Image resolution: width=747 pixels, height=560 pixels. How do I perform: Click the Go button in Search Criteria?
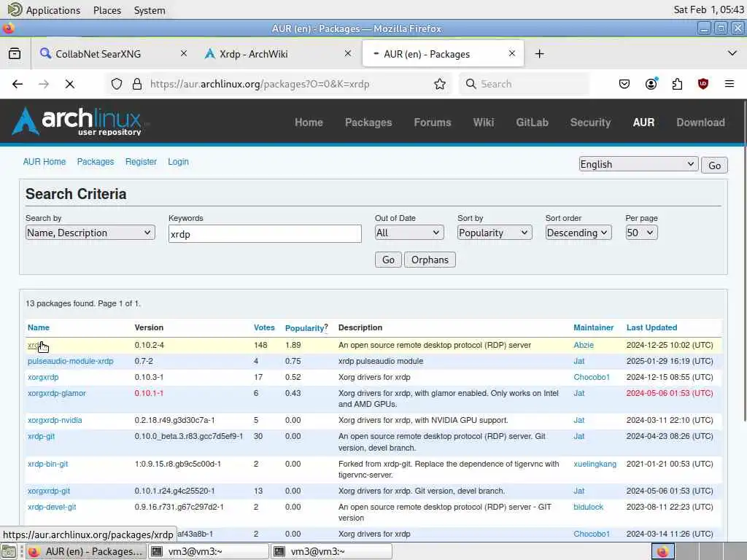pyautogui.click(x=388, y=260)
